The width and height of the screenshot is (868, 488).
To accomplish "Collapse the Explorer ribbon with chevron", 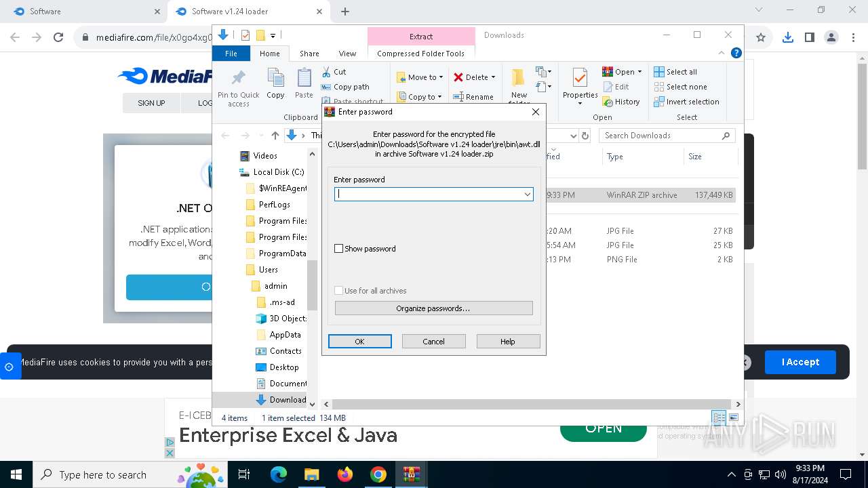I will (x=722, y=53).
